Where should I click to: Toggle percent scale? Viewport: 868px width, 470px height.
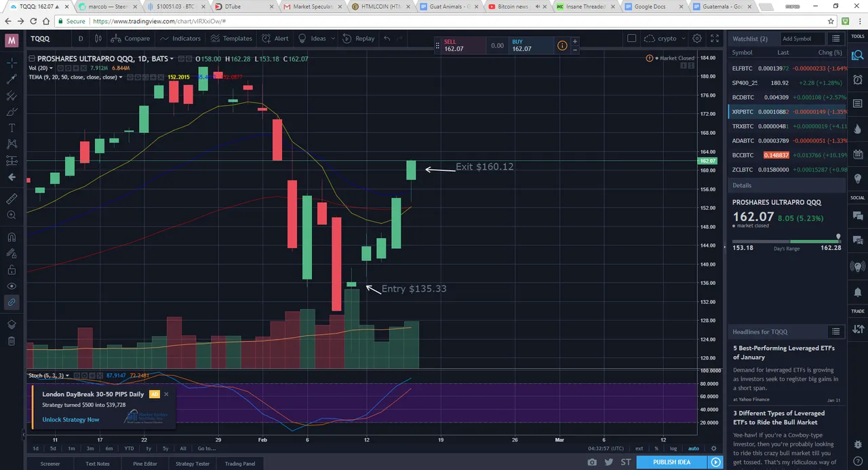(x=656, y=448)
